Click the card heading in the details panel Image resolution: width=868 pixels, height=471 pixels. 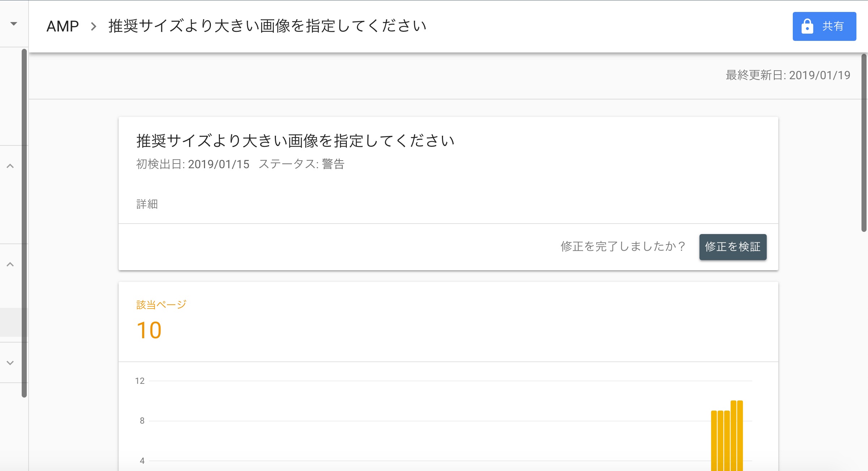(295, 141)
